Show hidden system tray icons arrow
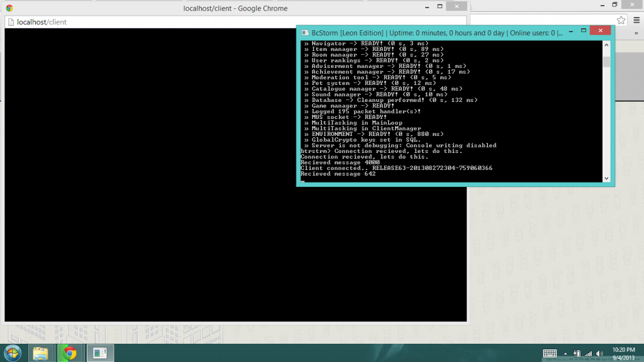 tap(566, 353)
